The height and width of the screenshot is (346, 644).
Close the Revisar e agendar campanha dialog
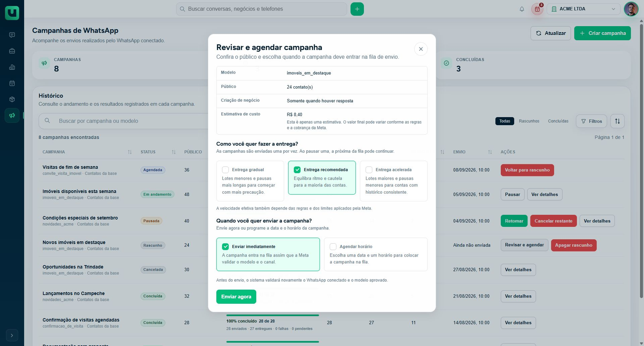(421, 49)
